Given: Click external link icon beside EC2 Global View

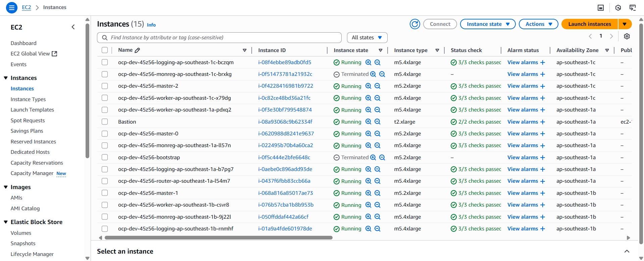Looking at the screenshot, I should tap(55, 54).
